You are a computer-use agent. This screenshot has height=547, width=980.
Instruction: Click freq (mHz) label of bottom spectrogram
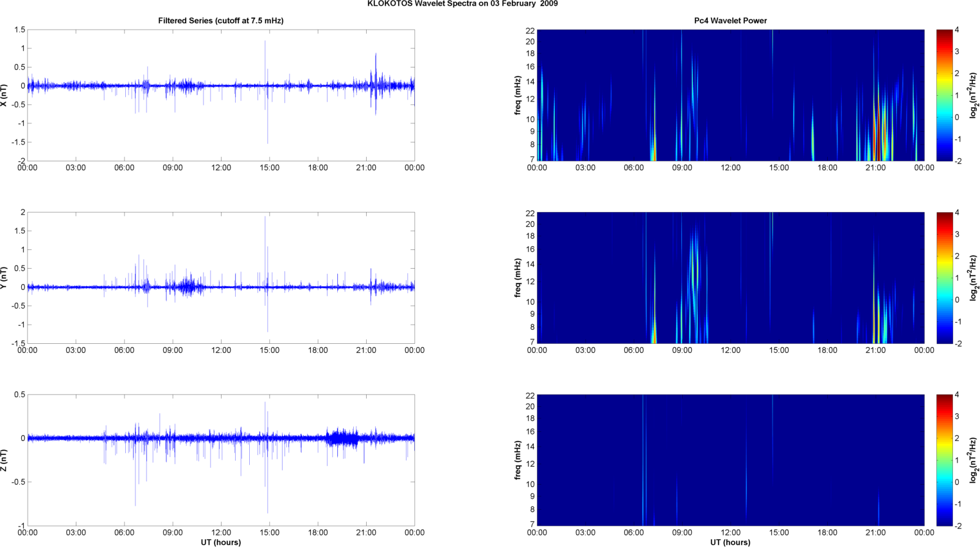tap(517, 460)
